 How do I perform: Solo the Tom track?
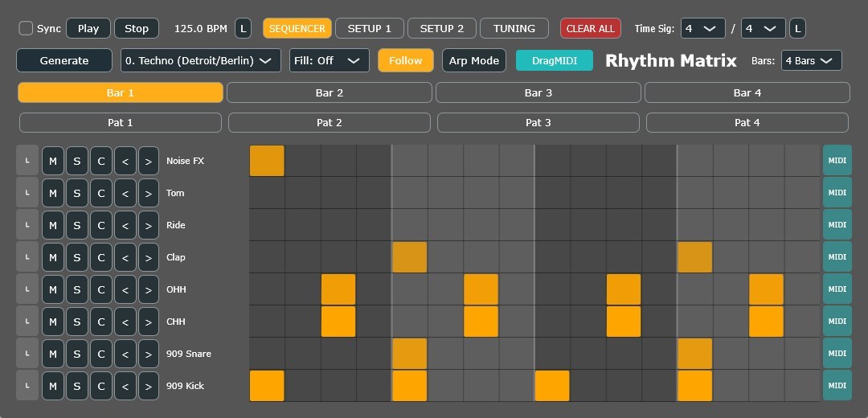click(x=77, y=193)
